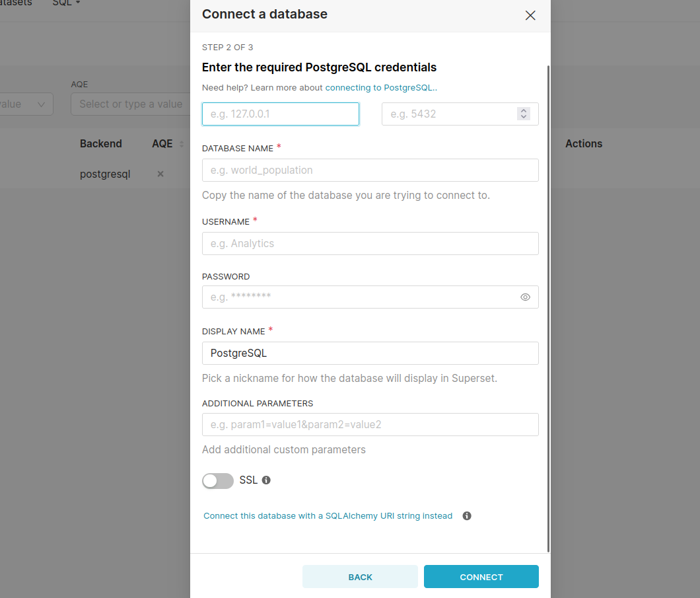Image resolution: width=700 pixels, height=598 pixels.
Task: Focus the host input field
Action: [281, 114]
